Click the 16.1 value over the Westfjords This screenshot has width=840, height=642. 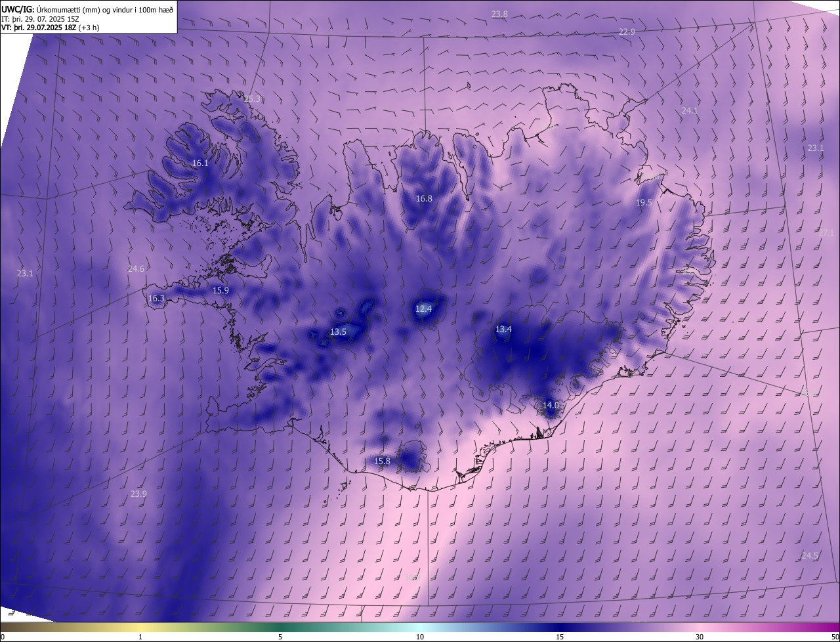coord(200,163)
